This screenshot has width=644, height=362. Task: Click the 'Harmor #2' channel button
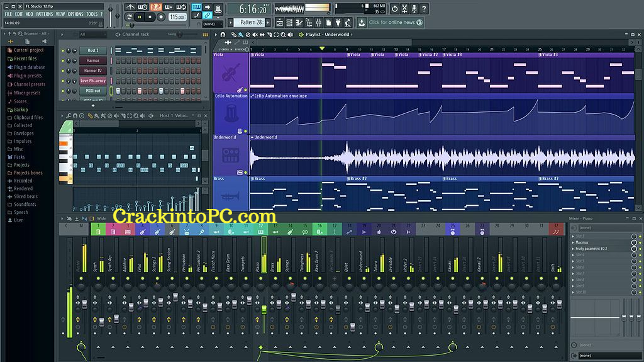point(93,71)
